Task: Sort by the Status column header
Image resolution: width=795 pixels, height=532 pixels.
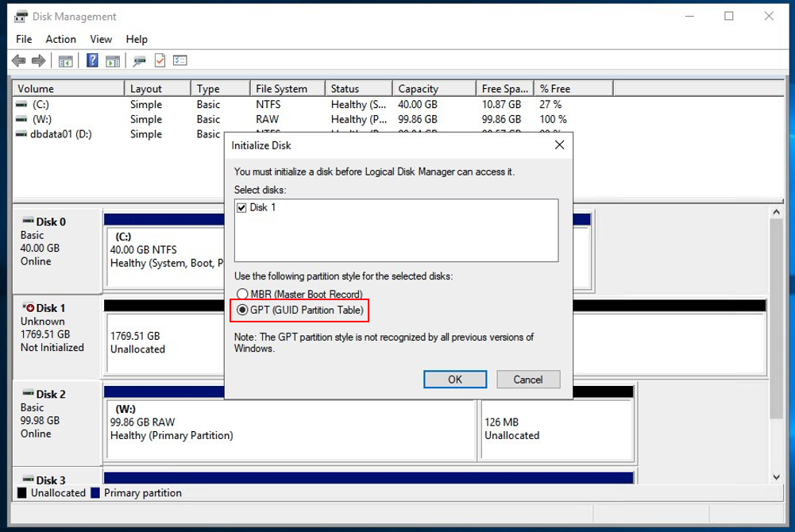Action: pos(358,89)
